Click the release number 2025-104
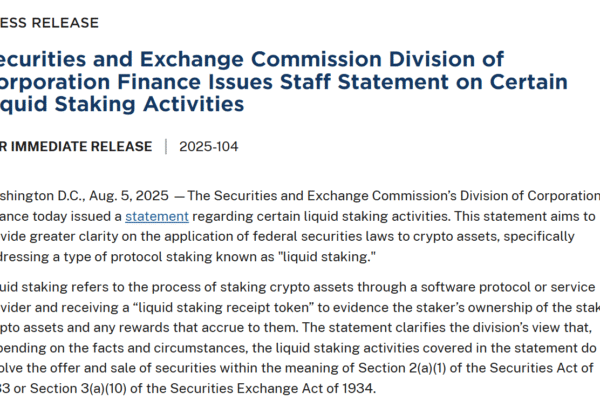 [212, 146]
